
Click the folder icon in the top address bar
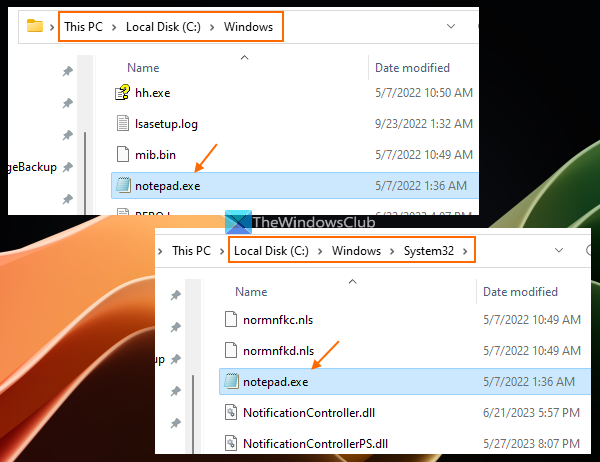coord(35,26)
